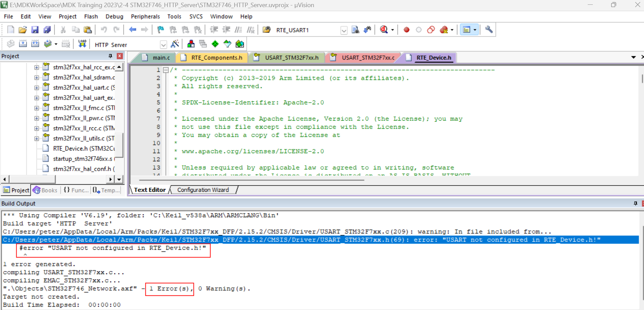Open Options for Target wand icon
The image size is (644, 310).
pyautogui.click(x=175, y=44)
